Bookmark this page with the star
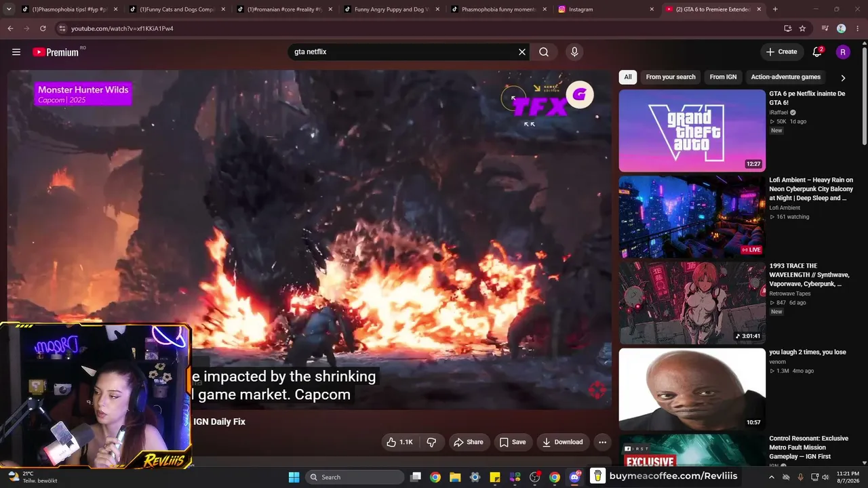Image resolution: width=868 pixels, height=488 pixels. pos(802,28)
